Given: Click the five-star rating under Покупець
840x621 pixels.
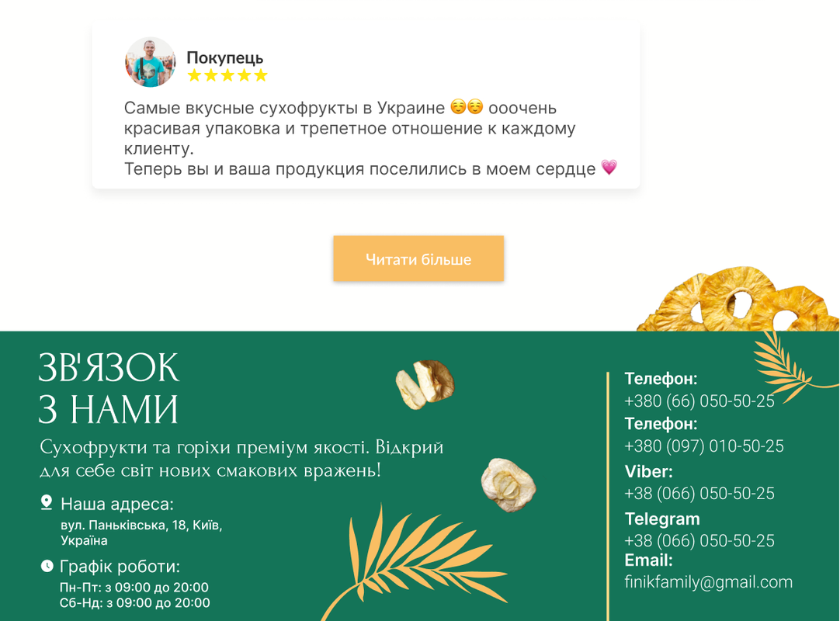Looking at the screenshot, I should (x=227, y=75).
